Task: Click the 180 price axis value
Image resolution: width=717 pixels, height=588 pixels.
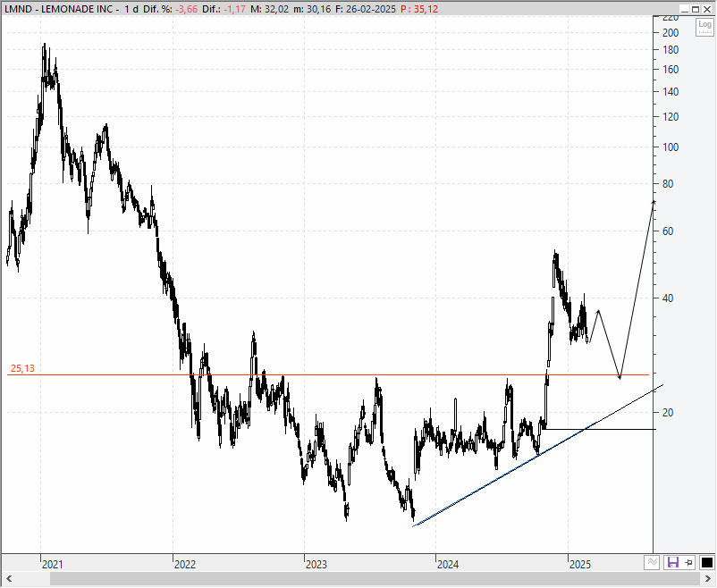Action: point(671,50)
